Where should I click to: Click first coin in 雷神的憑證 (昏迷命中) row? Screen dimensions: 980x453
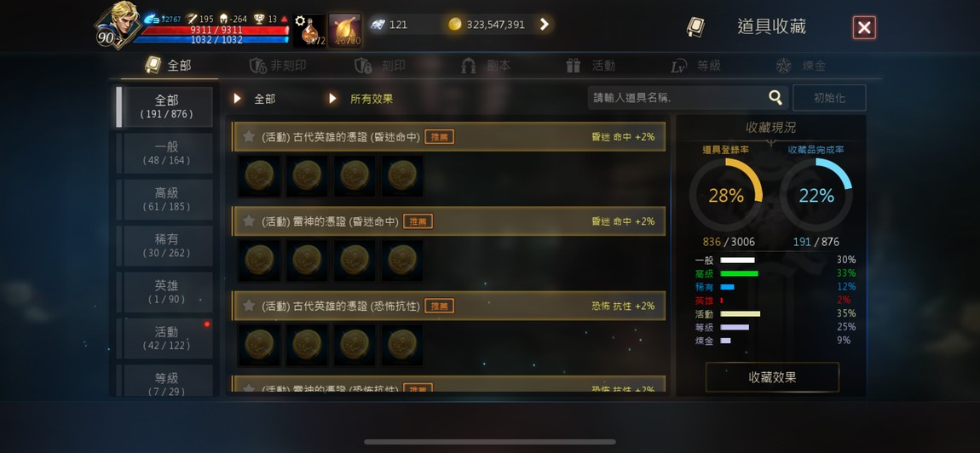point(259,260)
